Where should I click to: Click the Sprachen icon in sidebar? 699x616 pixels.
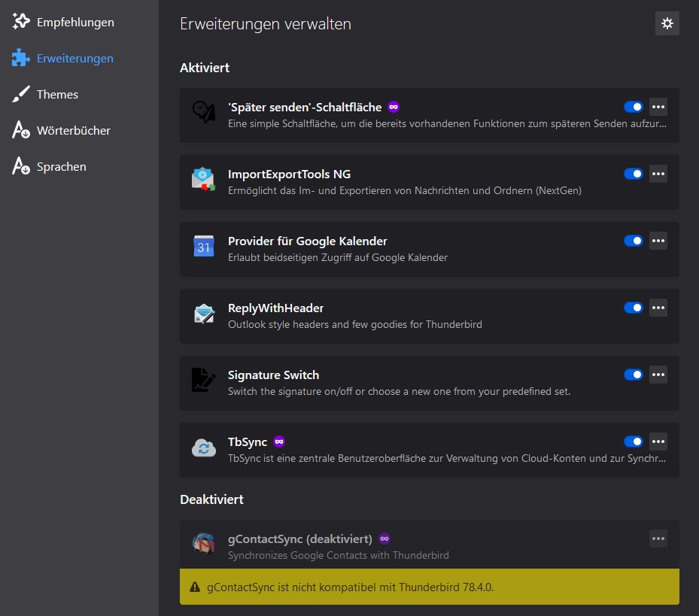tap(20, 166)
